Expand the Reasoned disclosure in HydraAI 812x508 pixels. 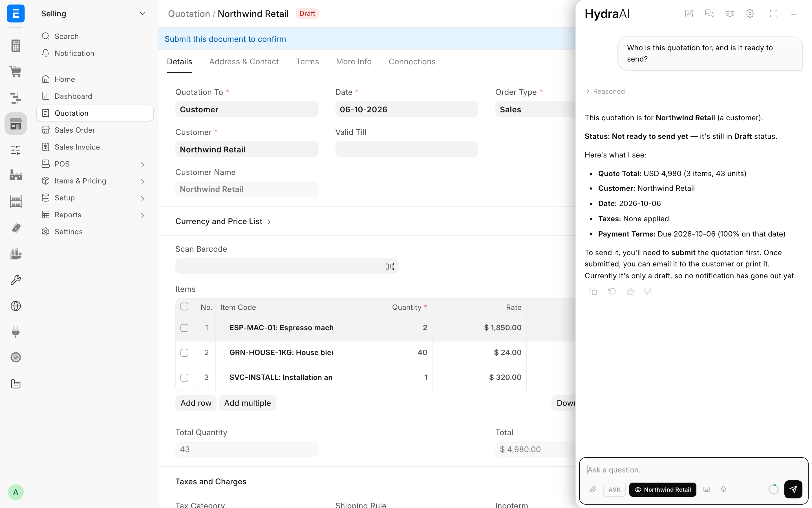tap(605, 91)
